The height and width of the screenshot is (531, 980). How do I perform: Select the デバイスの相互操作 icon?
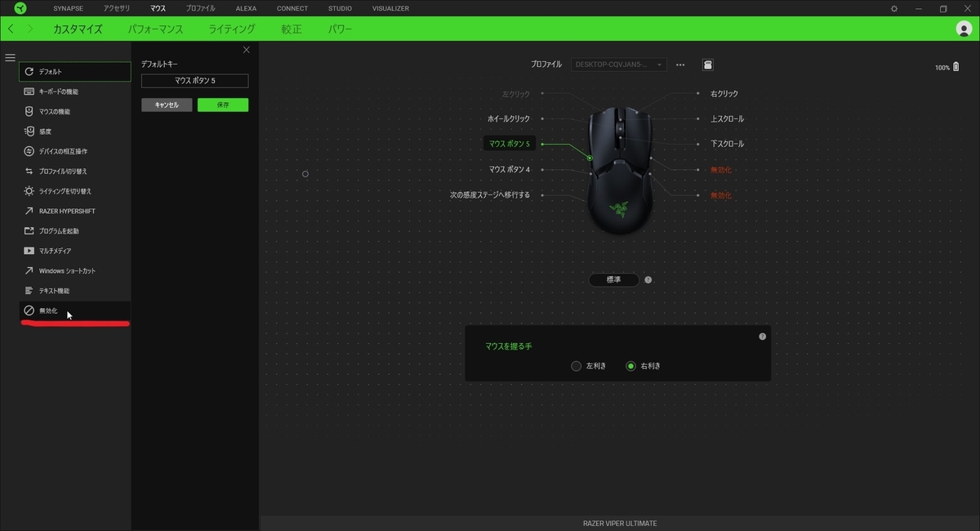point(29,151)
